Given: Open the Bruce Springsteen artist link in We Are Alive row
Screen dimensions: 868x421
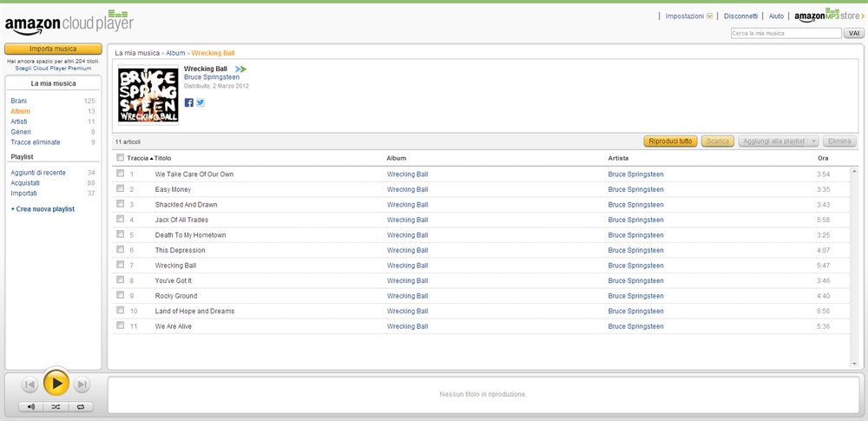Looking at the screenshot, I should point(635,326).
